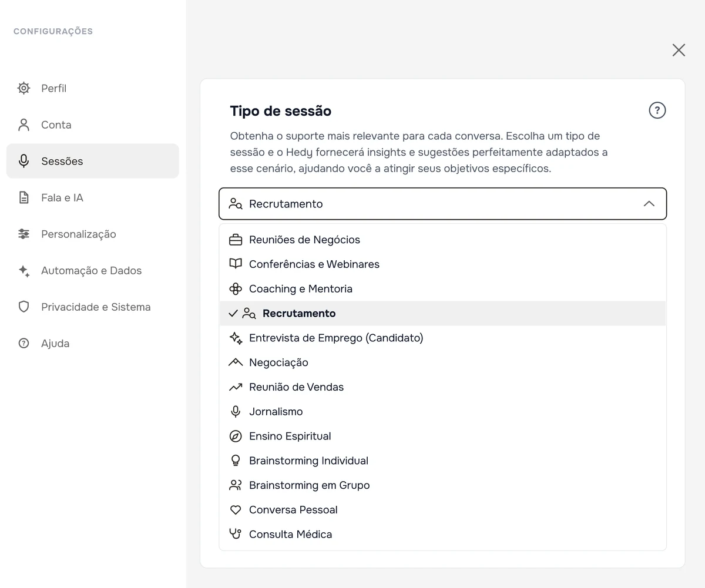Click the open book icon for Conferências e Webinares

(x=236, y=264)
